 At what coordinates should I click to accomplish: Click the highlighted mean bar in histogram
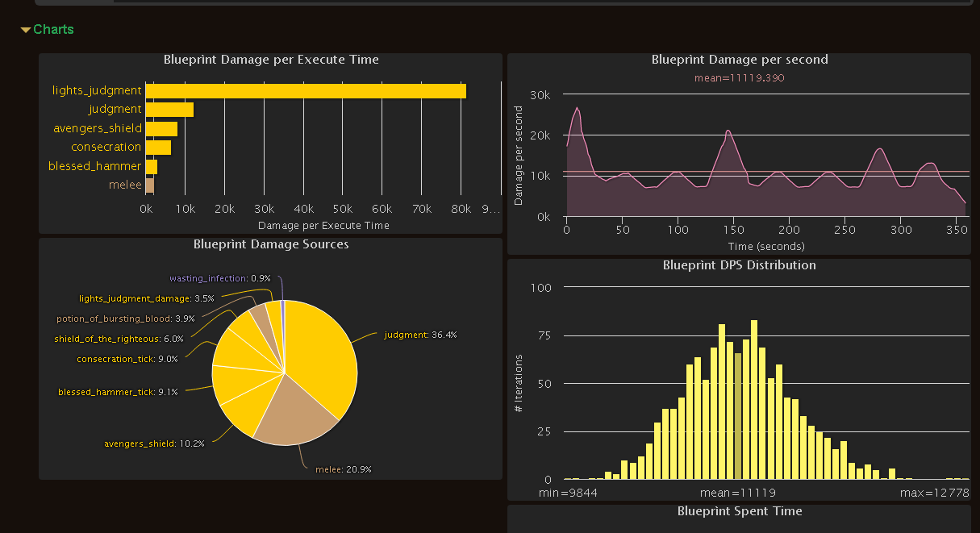738,415
